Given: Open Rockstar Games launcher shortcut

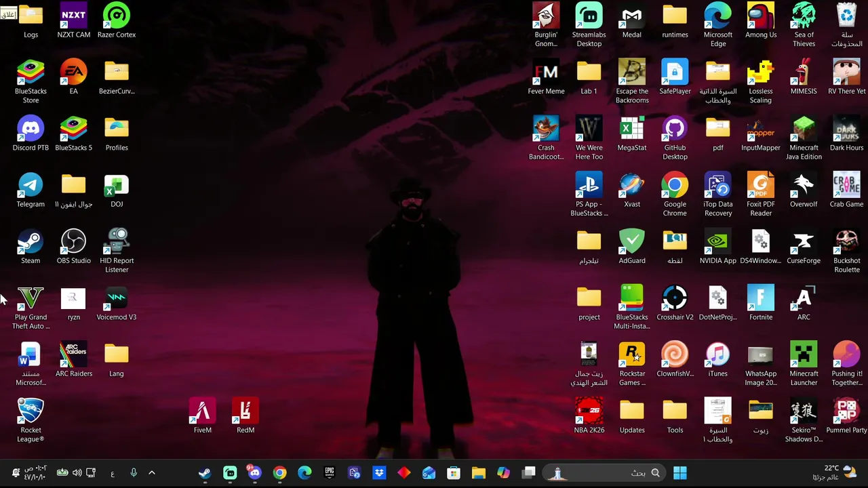Looking at the screenshot, I should [631, 365].
